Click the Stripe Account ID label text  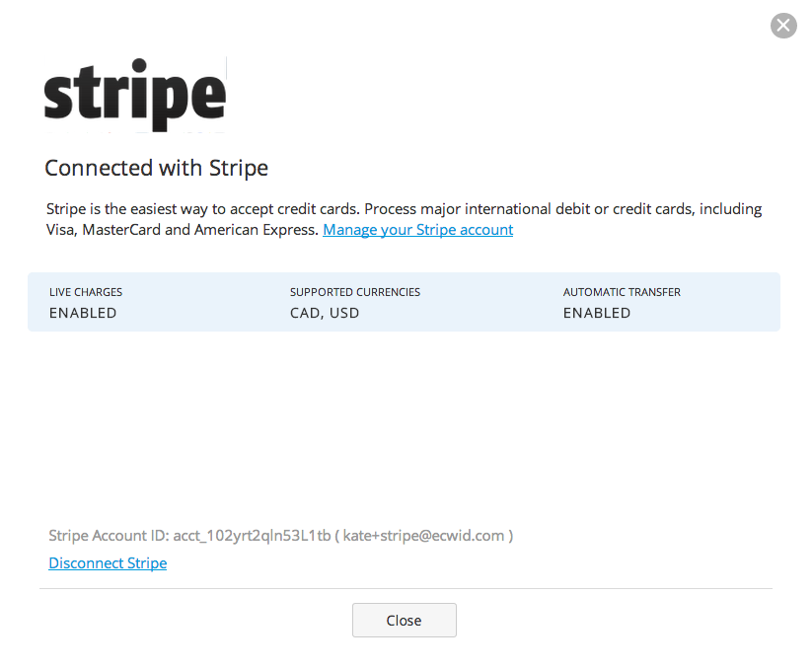(109, 536)
